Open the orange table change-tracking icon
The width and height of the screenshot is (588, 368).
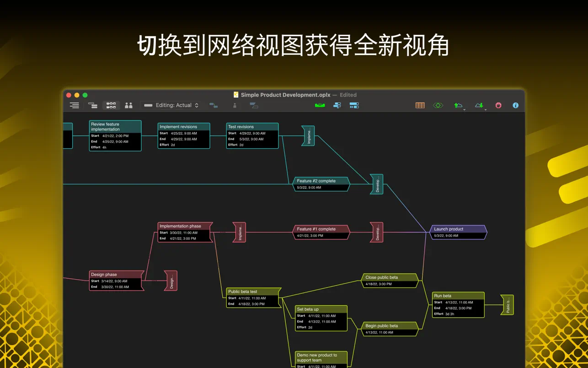tap(420, 105)
